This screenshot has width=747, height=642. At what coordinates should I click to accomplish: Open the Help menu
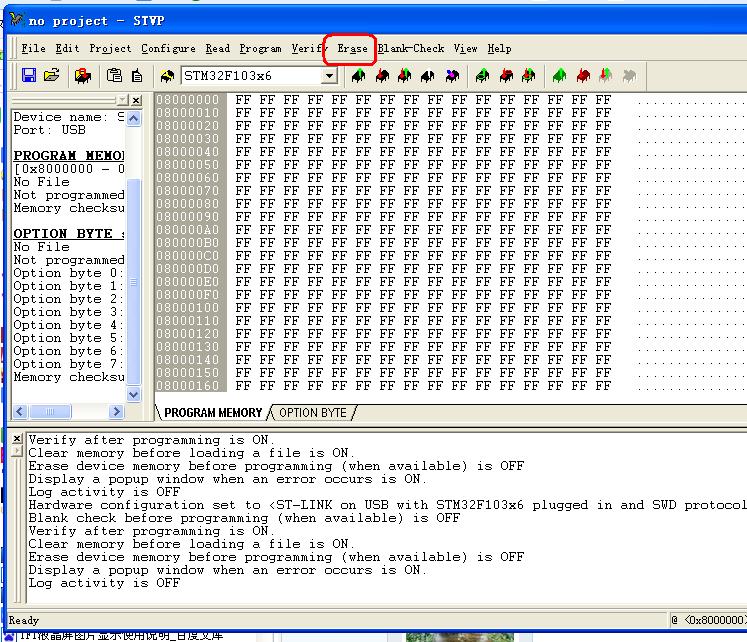499,49
